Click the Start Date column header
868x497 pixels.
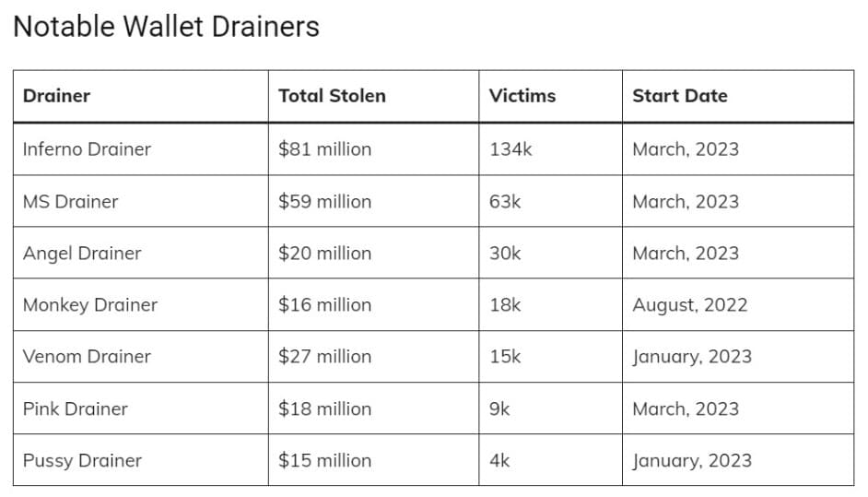(x=679, y=96)
